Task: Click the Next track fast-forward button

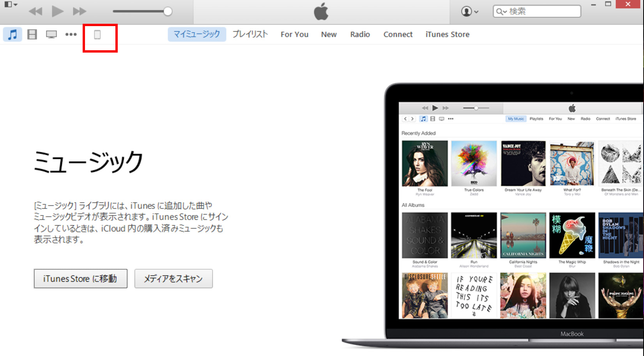Action: pyautogui.click(x=80, y=11)
